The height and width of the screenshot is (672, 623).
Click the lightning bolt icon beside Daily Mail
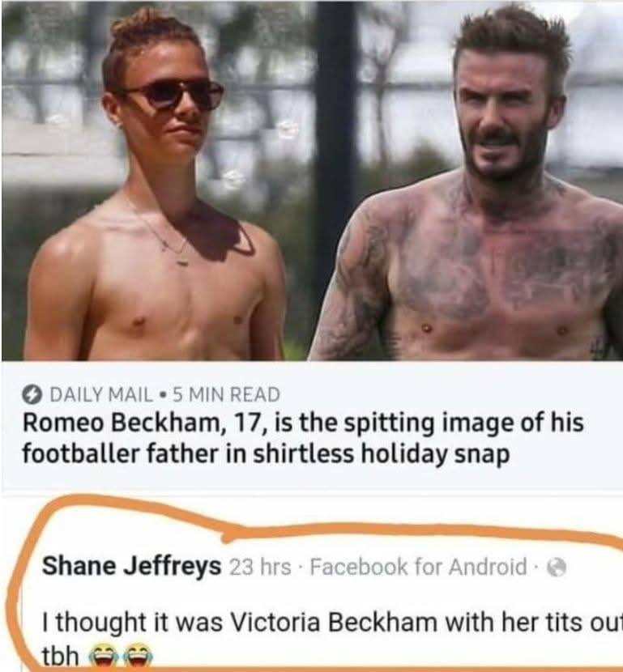(x=33, y=395)
